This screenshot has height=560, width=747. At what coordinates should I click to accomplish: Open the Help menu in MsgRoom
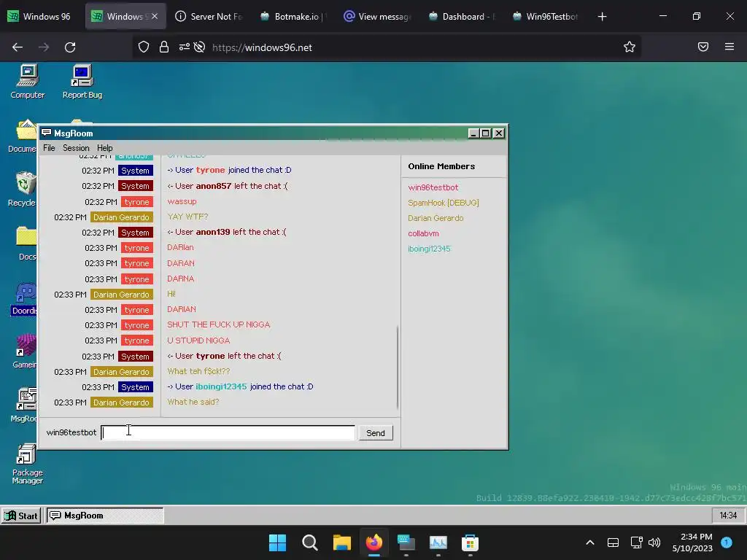(x=105, y=148)
